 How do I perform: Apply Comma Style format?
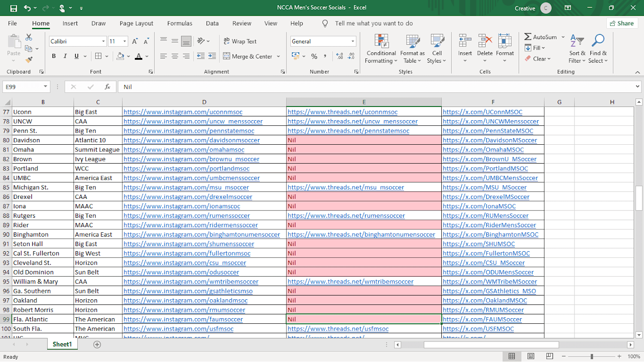tap(325, 56)
